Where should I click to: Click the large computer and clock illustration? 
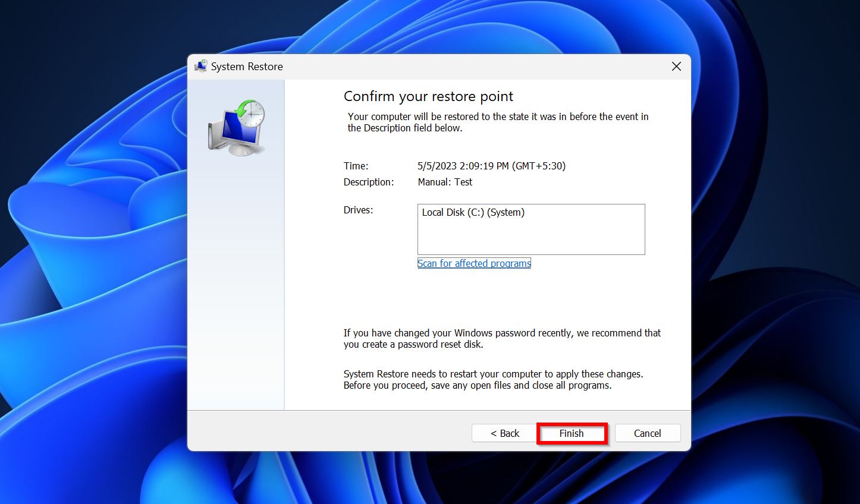click(237, 128)
